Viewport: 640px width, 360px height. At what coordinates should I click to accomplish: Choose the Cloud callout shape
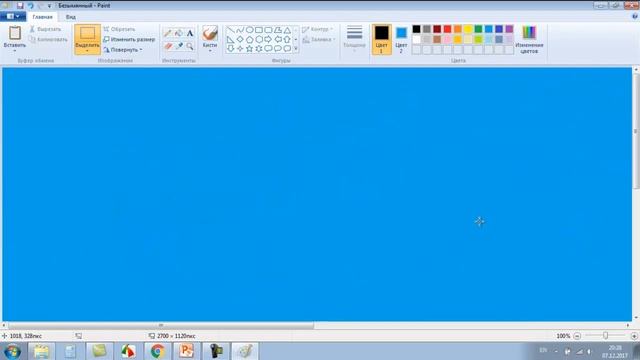tap(287, 49)
